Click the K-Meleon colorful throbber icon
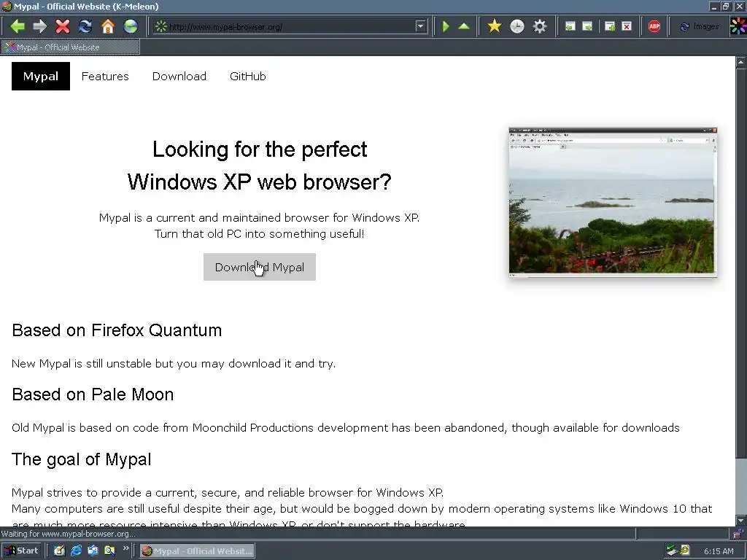 738,26
